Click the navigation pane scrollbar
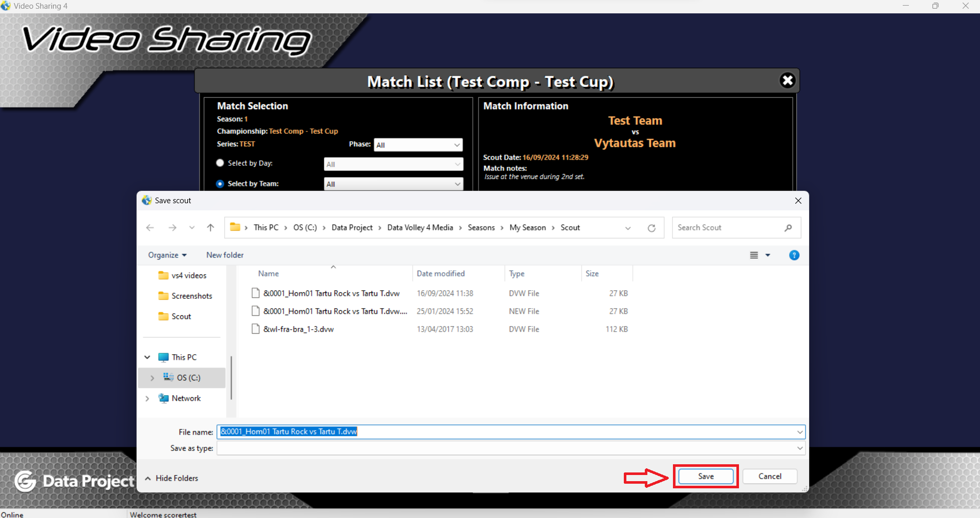The height and width of the screenshot is (518, 980). [x=231, y=378]
